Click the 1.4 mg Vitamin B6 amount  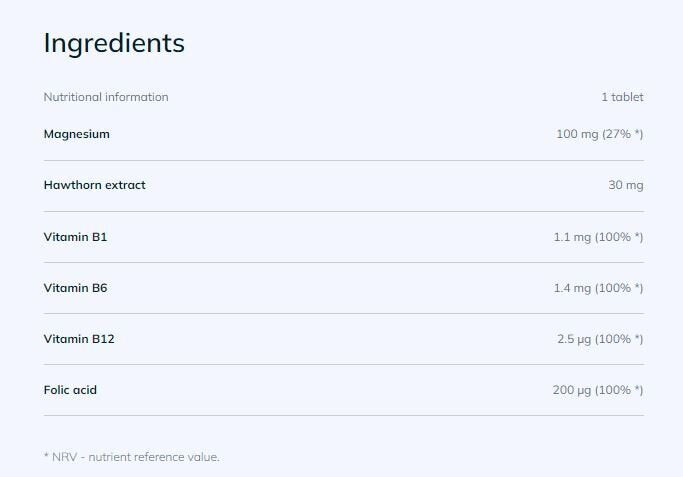[x=572, y=288]
